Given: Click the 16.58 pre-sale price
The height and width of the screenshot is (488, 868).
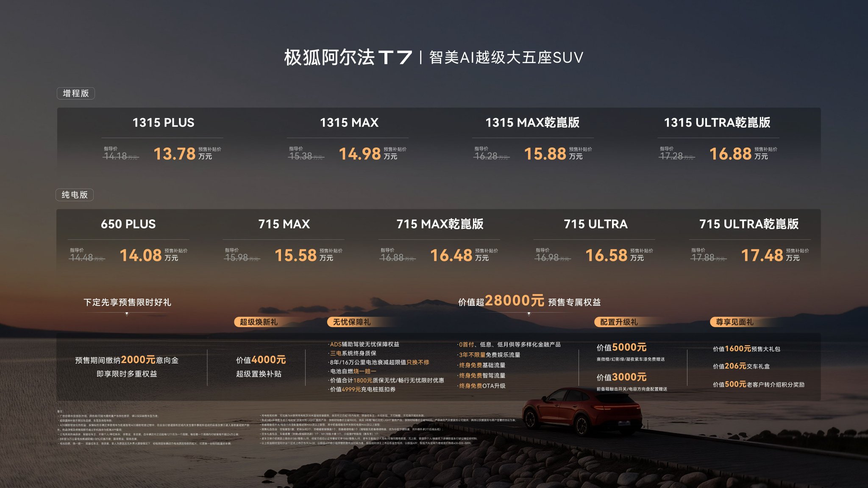Looking at the screenshot, I should [606, 255].
